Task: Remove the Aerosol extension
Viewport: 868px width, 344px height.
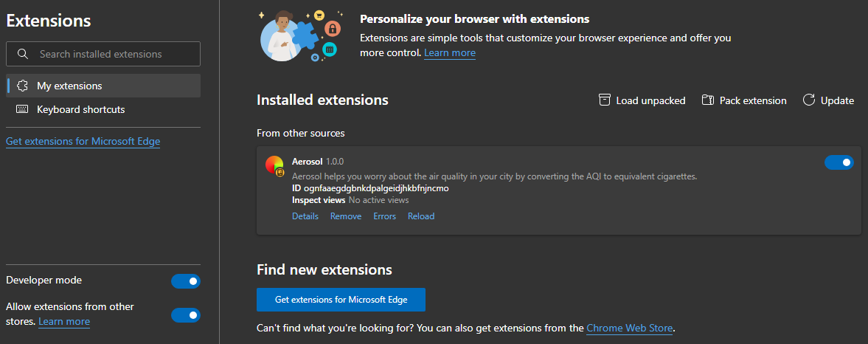Action: click(346, 216)
